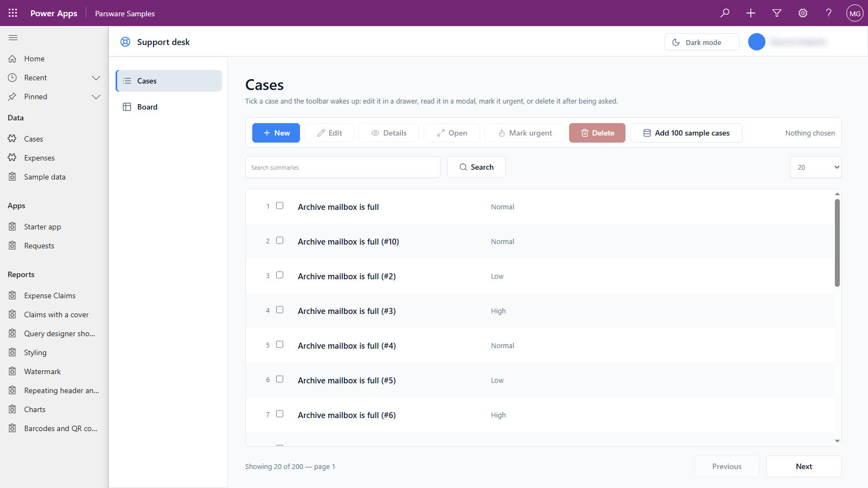
Task: Click the search magnifier in top bar
Action: 725,13
